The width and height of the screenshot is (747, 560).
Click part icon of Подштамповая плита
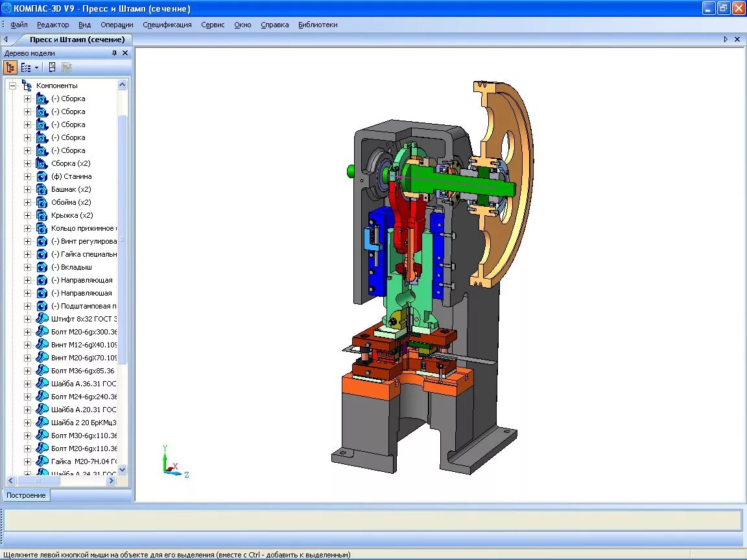click(x=42, y=306)
